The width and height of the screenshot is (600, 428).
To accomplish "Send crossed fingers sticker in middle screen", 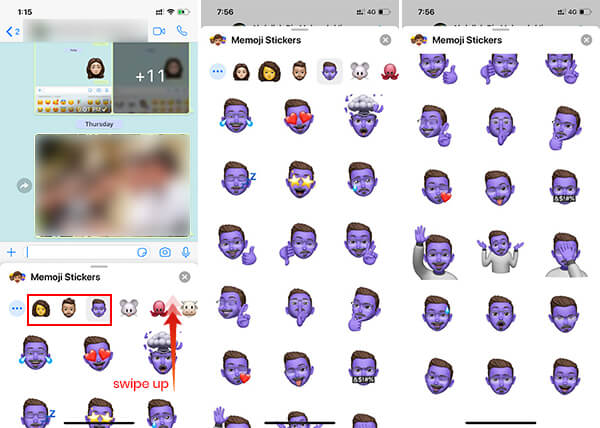I will [362, 244].
